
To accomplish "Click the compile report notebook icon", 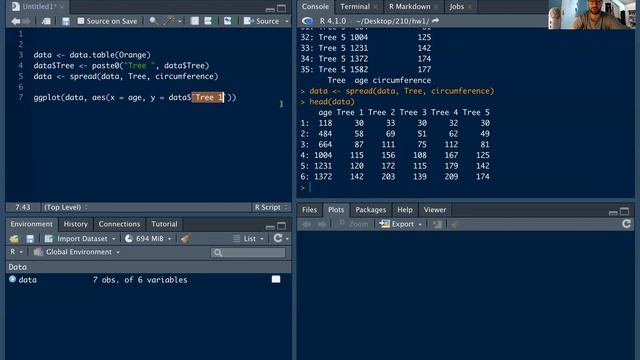I will coord(195,21).
